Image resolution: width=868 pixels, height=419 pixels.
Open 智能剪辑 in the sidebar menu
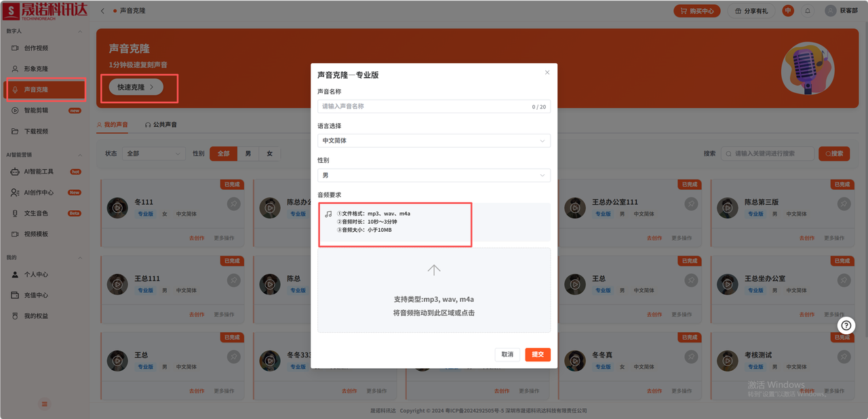pos(36,110)
